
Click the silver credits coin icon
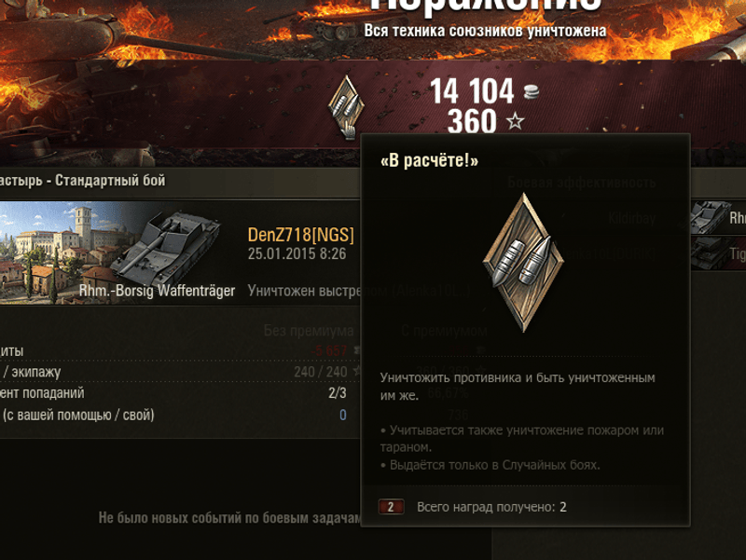(x=532, y=90)
